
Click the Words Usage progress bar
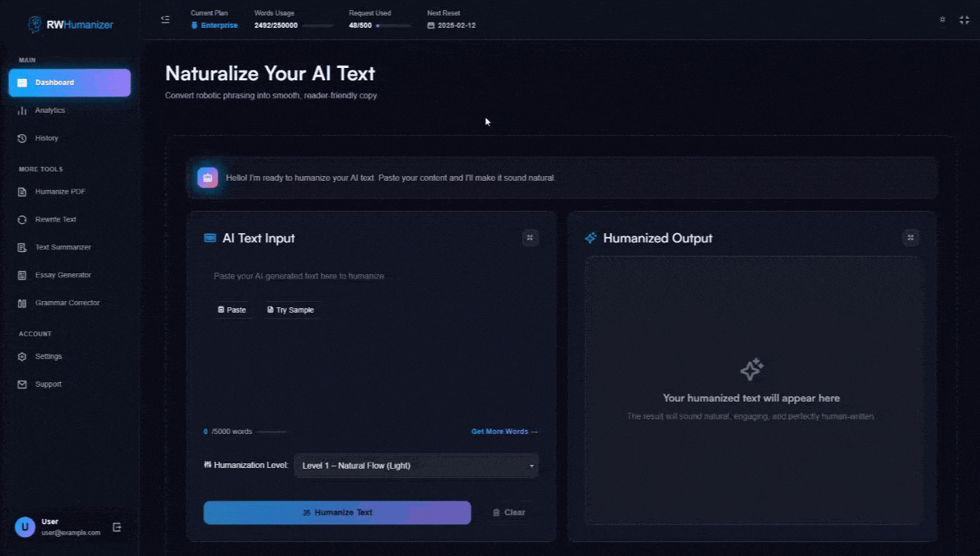[x=317, y=25]
